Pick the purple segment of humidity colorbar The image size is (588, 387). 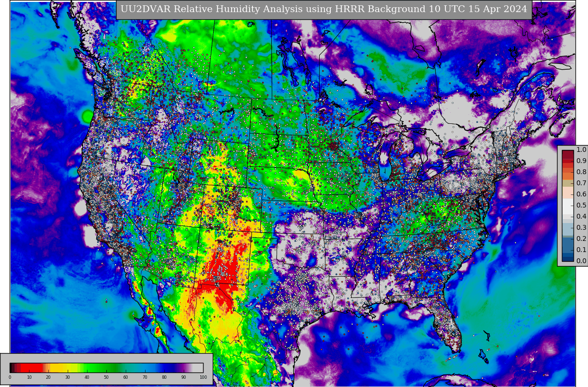[182, 368]
